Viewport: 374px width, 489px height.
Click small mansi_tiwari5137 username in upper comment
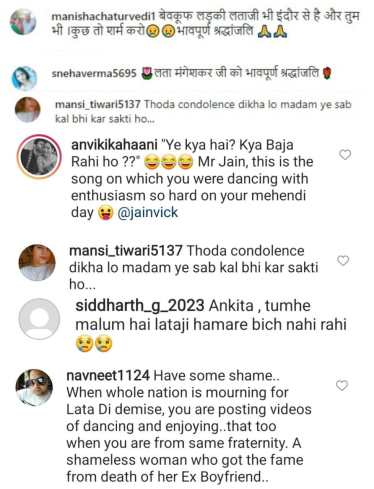[x=98, y=105]
